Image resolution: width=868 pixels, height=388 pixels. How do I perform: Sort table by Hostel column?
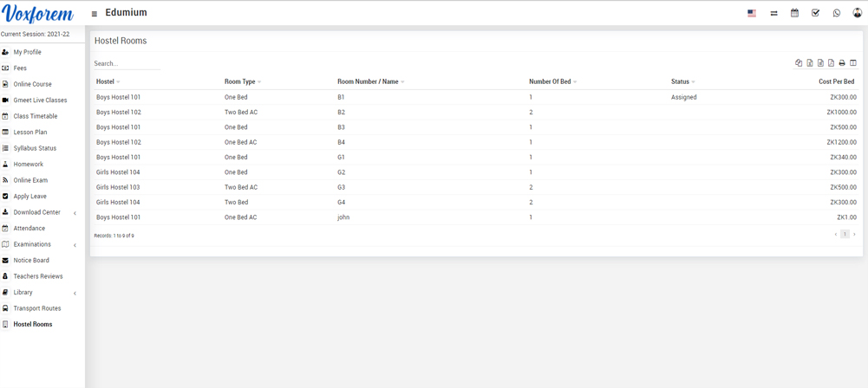[x=106, y=81]
